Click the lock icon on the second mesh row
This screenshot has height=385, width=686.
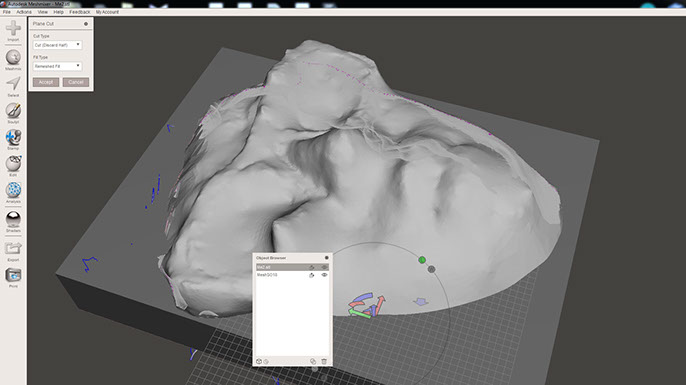coord(312,275)
